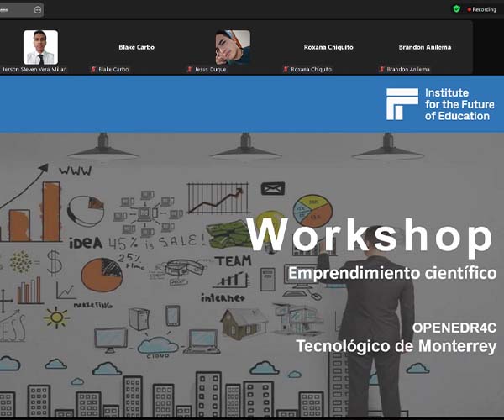Select the Brandon Anilema participant tile name
This screenshot has width=504, height=420.
[x=424, y=47]
